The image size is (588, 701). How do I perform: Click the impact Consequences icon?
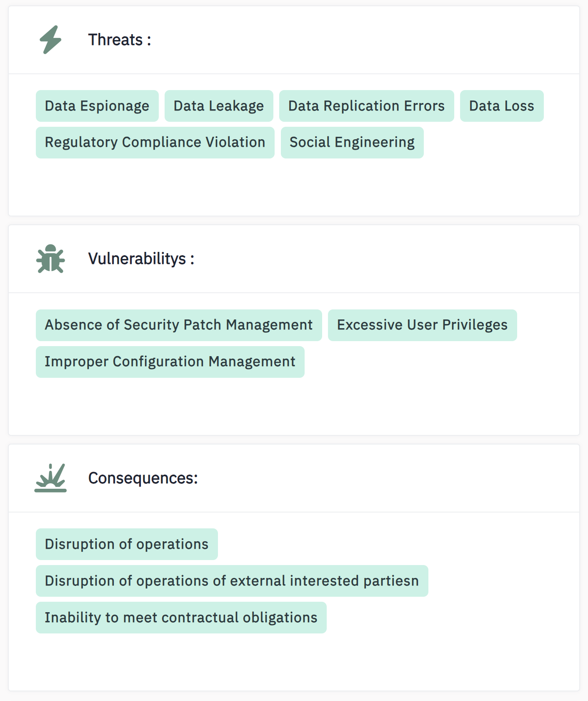click(50, 478)
